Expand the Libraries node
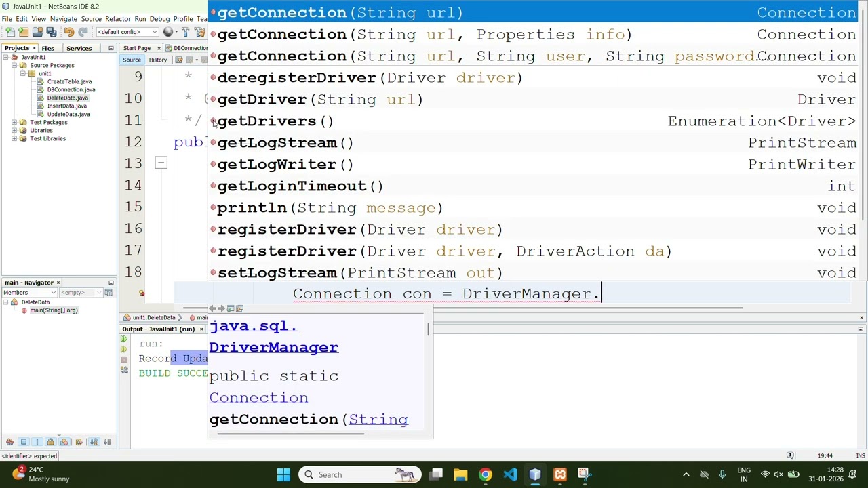 pyautogui.click(x=14, y=130)
